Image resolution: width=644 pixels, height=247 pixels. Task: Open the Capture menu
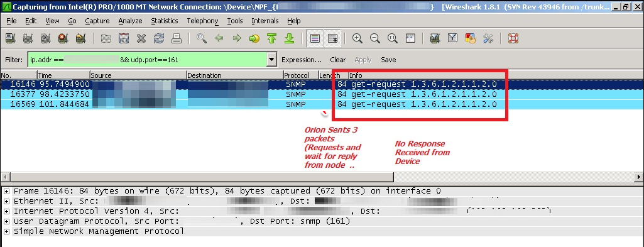coord(97,21)
